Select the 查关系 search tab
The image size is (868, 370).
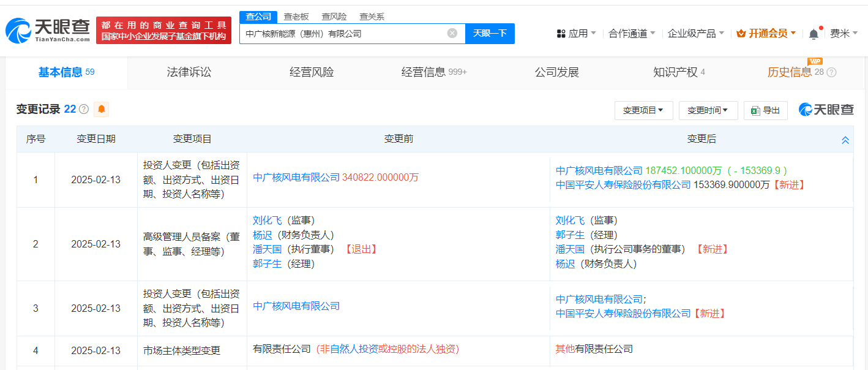click(x=372, y=17)
